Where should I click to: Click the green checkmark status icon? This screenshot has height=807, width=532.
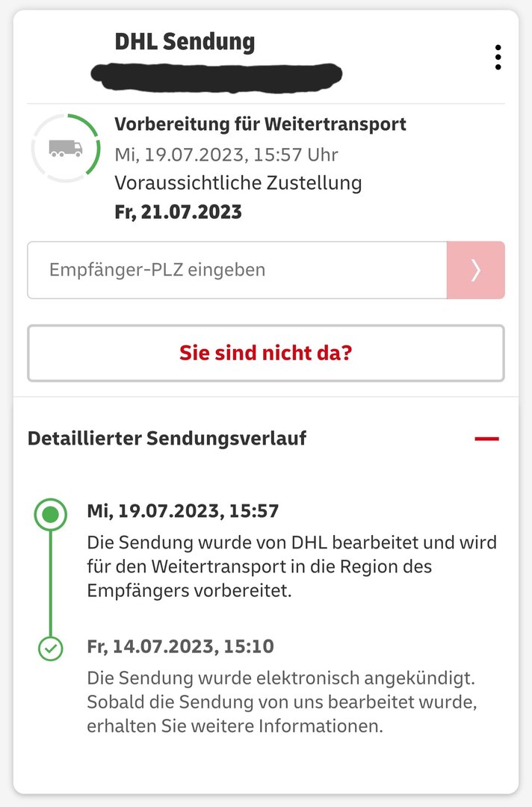pos(50,649)
